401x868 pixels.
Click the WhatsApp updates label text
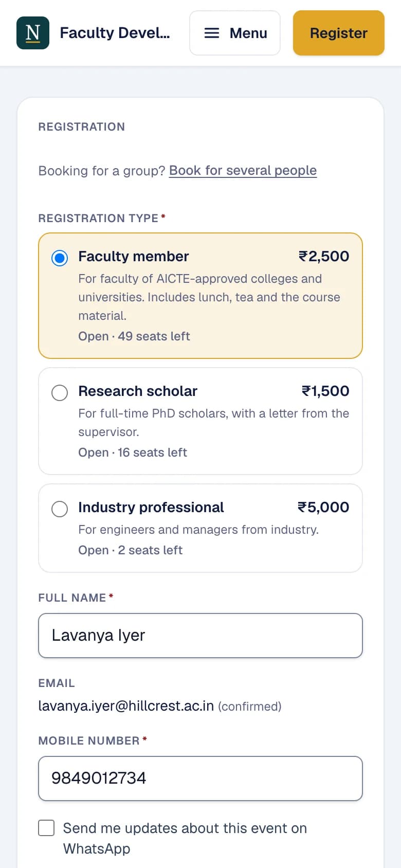[185, 838]
